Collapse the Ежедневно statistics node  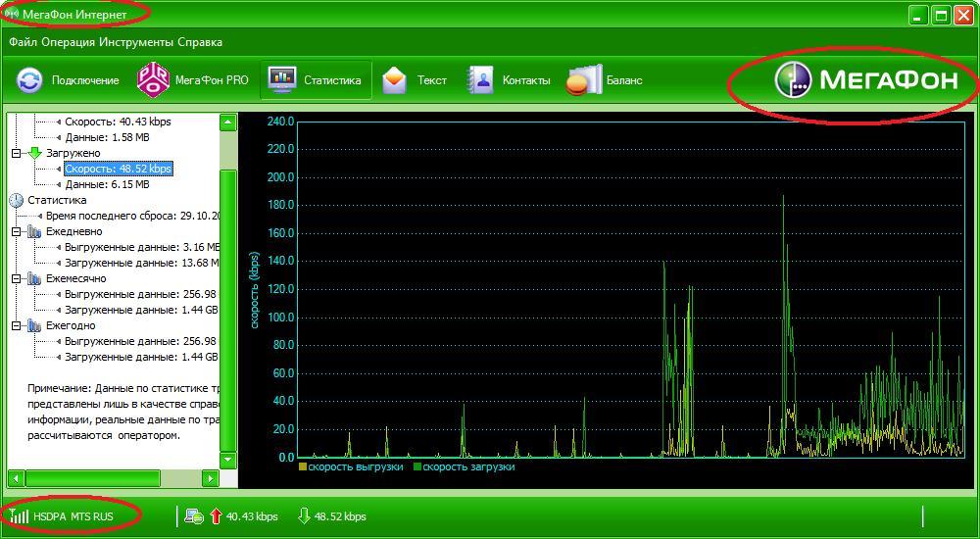click(x=17, y=231)
